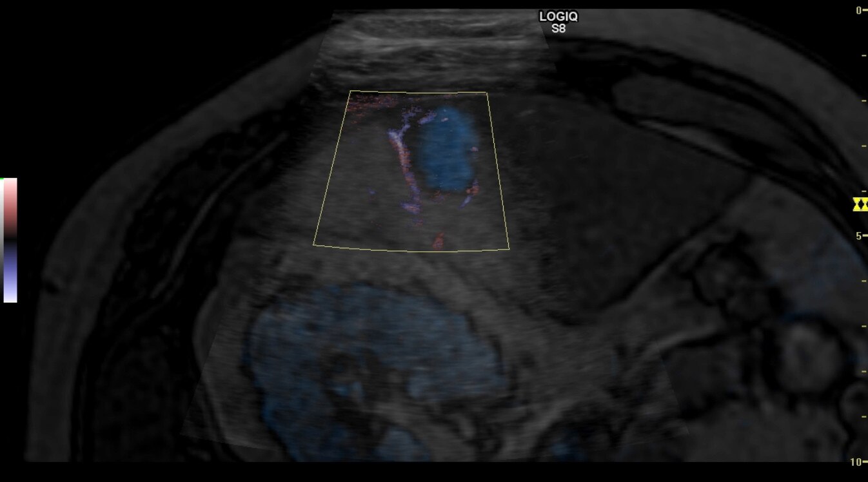Click the 10 cm depth scale label

(856, 461)
